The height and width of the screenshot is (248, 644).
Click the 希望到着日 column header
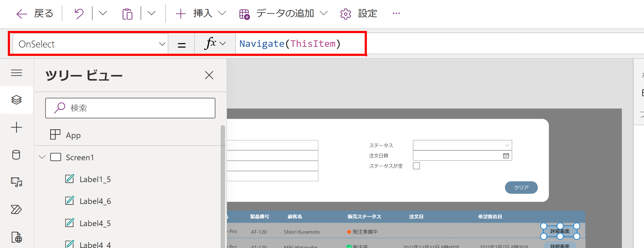[490, 216]
